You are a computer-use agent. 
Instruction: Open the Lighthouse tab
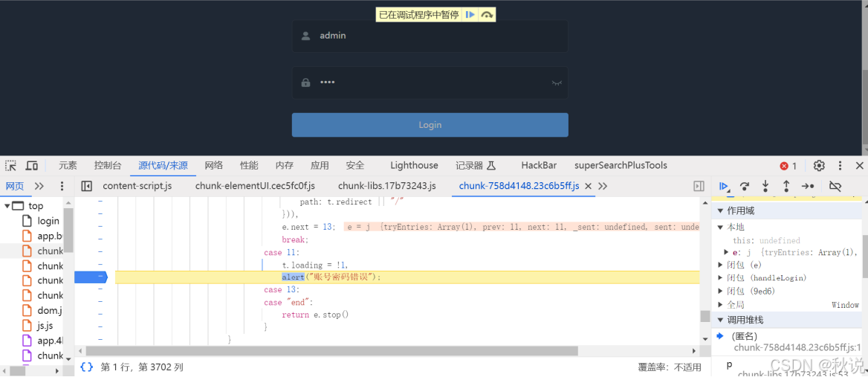pyautogui.click(x=414, y=165)
